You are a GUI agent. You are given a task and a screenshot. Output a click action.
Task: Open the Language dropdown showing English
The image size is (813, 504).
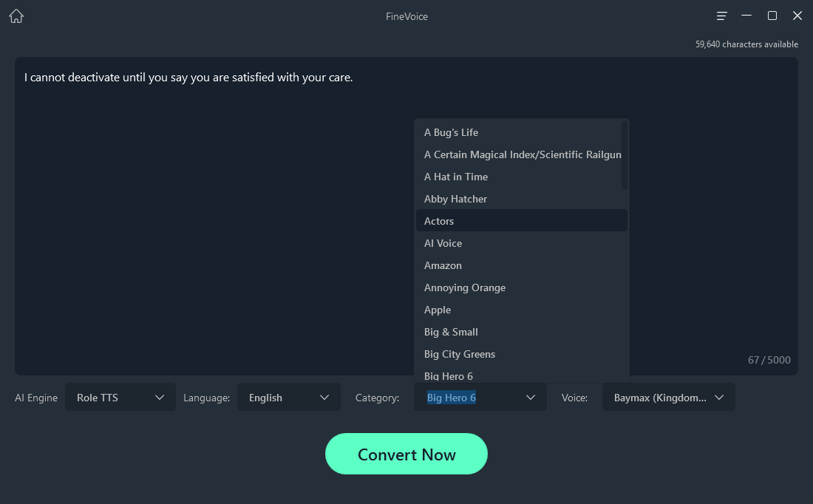point(288,397)
